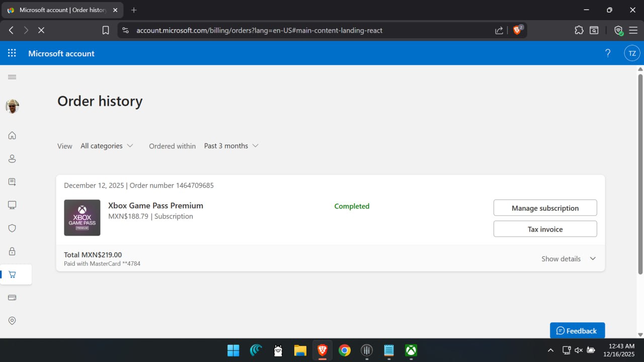
Task: Click the Manage subscription button
Action: pyautogui.click(x=545, y=208)
